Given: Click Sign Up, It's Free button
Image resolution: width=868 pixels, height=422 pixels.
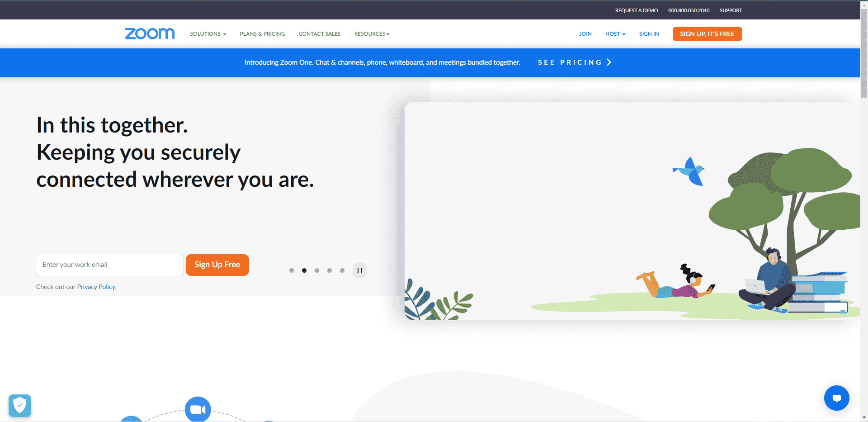Looking at the screenshot, I should [707, 34].
